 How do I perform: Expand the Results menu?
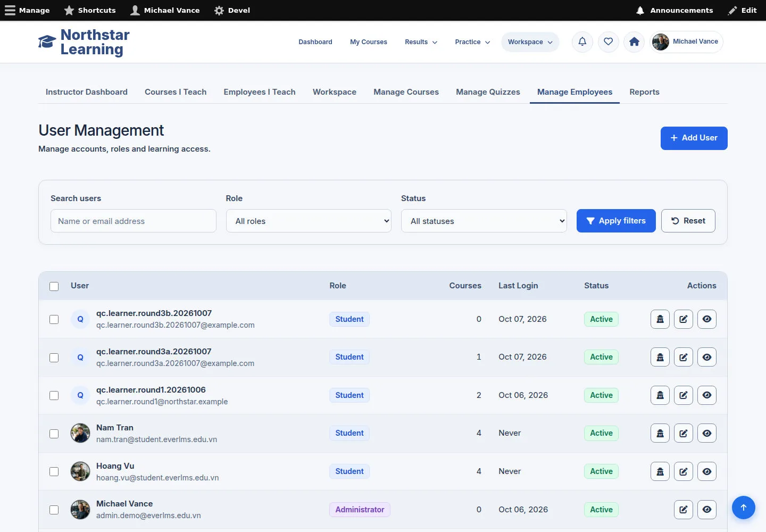tap(421, 42)
